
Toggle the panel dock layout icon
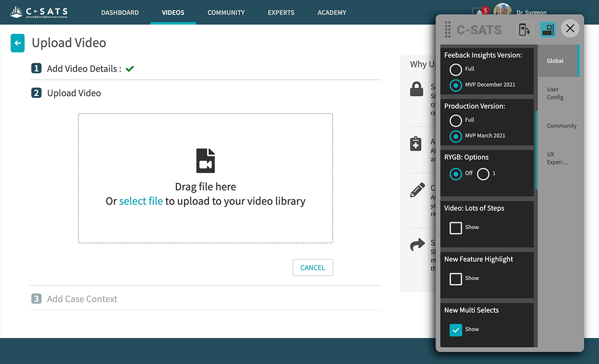pos(548,29)
